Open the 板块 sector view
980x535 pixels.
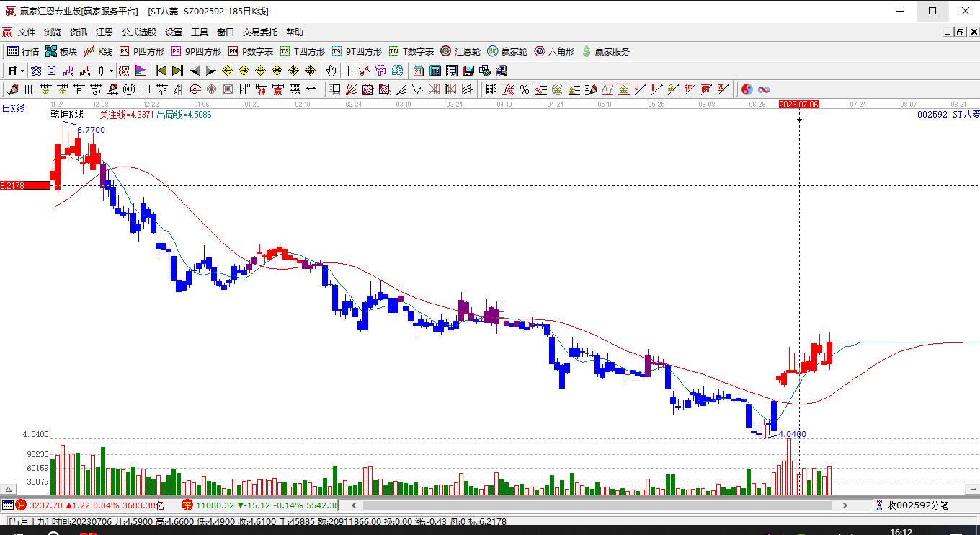(61, 51)
